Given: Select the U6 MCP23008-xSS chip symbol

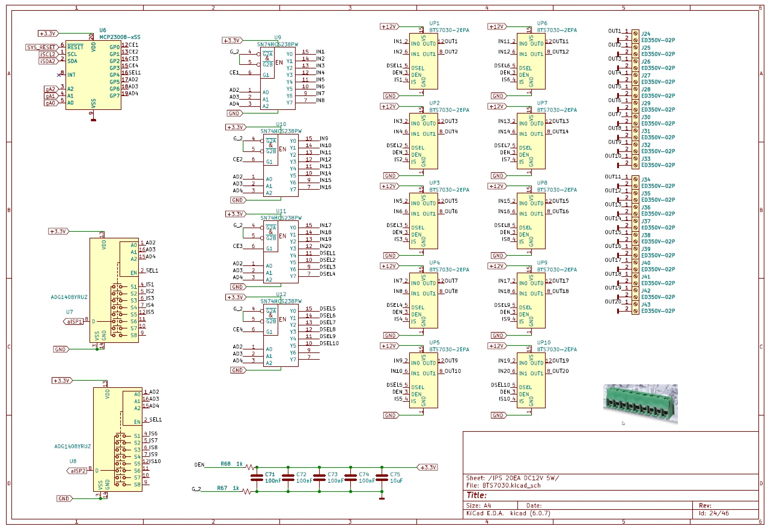Looking at the screenshot, I should (93, 75).
